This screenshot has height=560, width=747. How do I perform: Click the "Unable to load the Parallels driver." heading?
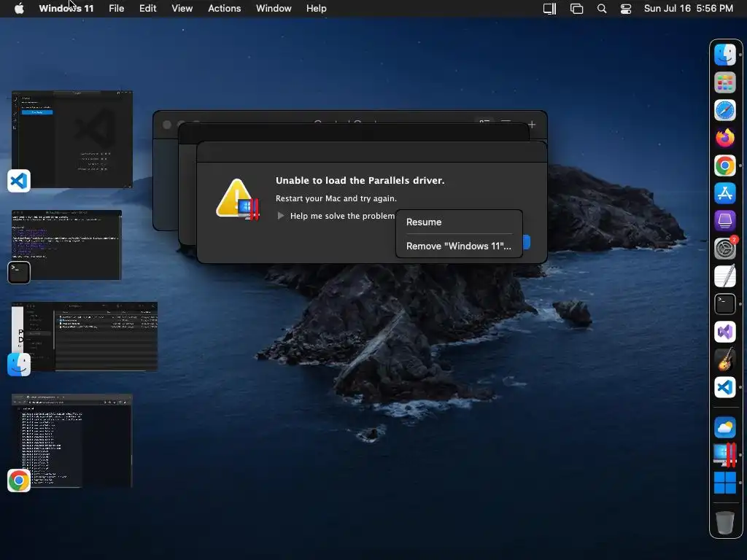click(x=360, y=181)
